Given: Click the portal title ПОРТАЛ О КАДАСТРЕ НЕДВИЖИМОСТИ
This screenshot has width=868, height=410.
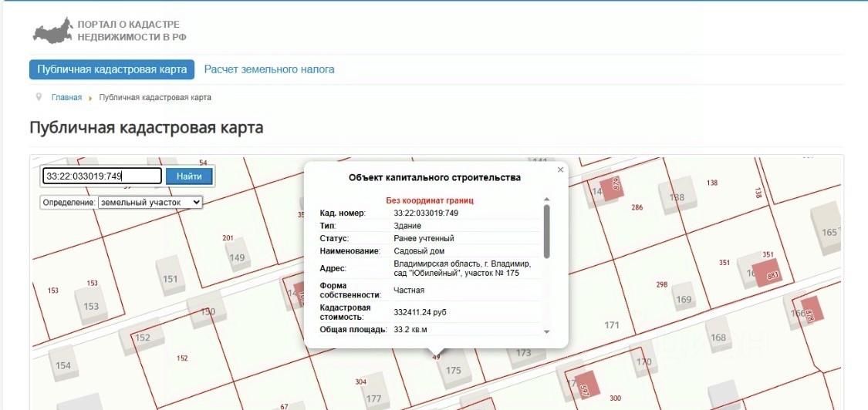Looking at the screenshot, I should 132,31.
